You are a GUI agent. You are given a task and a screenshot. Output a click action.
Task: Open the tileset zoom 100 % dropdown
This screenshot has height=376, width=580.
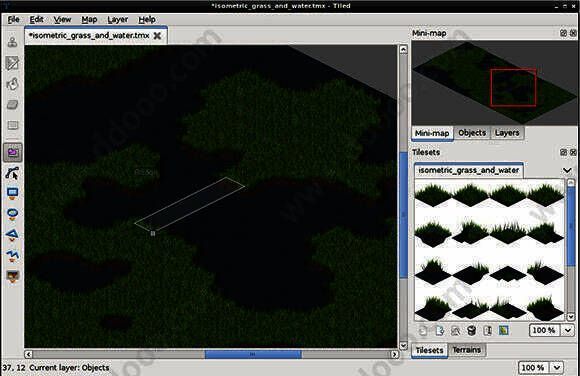[x=568, y=330]
